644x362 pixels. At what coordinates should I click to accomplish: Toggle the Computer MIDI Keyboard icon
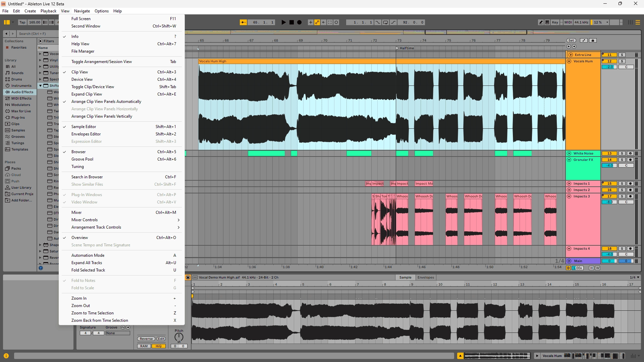pos(547,22)
